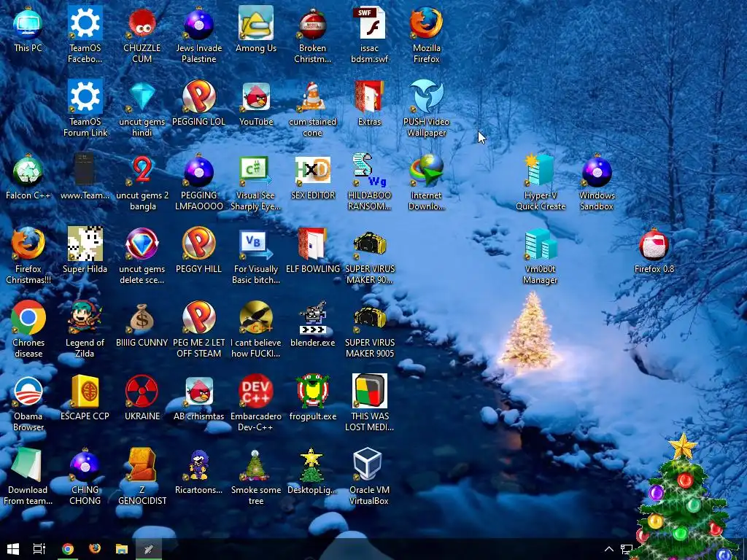Open Hyper-V Quick Create

click(x=541, y=171)
